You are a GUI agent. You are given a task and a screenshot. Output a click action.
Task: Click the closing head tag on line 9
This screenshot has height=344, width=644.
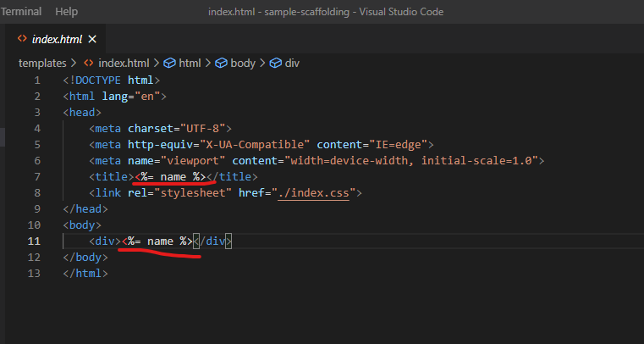(85, 208)
